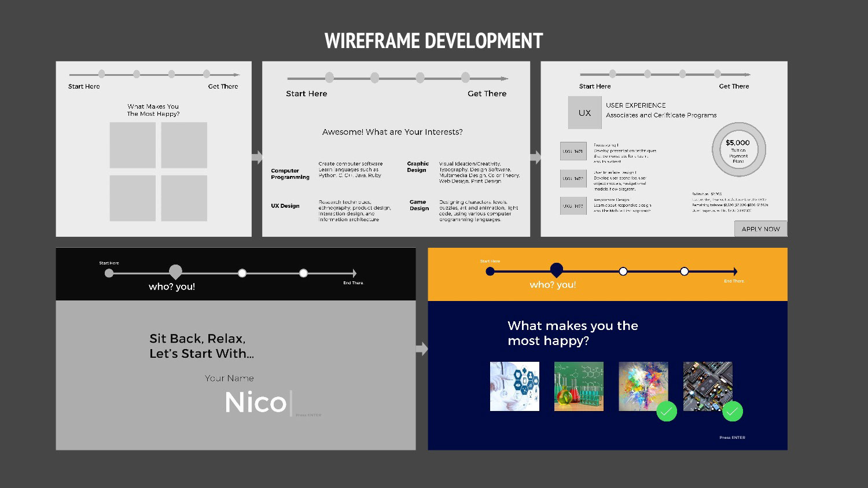Click Press ENTER beside the Nico name
The width and height of the screenshot is (868, 488).
[308, 415]
